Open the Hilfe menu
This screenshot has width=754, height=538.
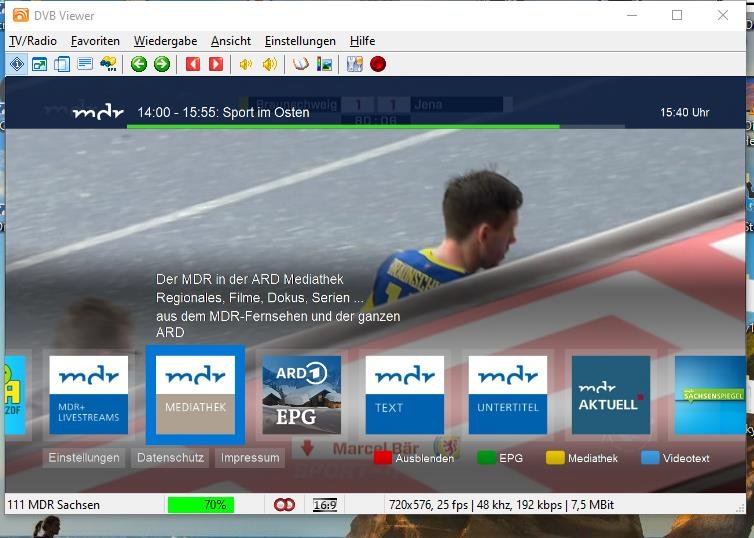click(x=363, y=41)
